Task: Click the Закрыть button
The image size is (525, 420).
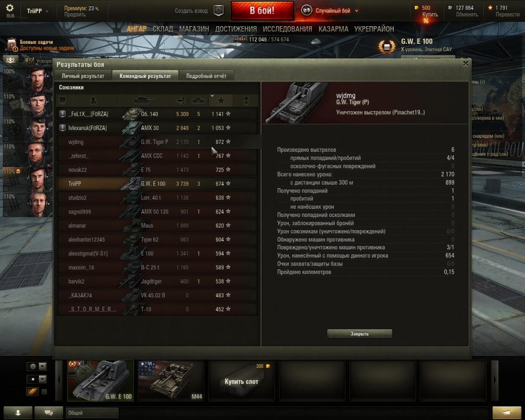Action: pyautogui.click(x=360, y=333)
